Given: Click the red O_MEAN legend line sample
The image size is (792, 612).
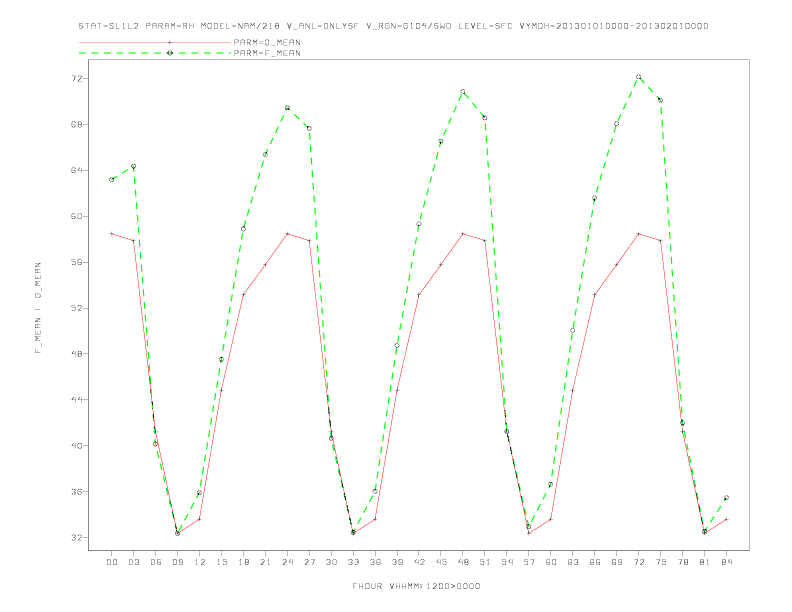Looking at the screenshot, I should (x=155, y=42).
